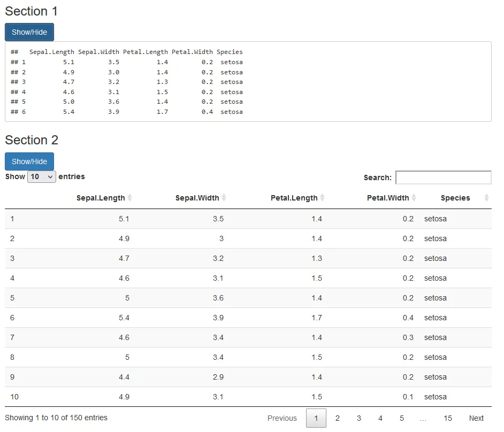Select row number 3 cell in table
Screen dimensions: 504x432
coord(12,258)
